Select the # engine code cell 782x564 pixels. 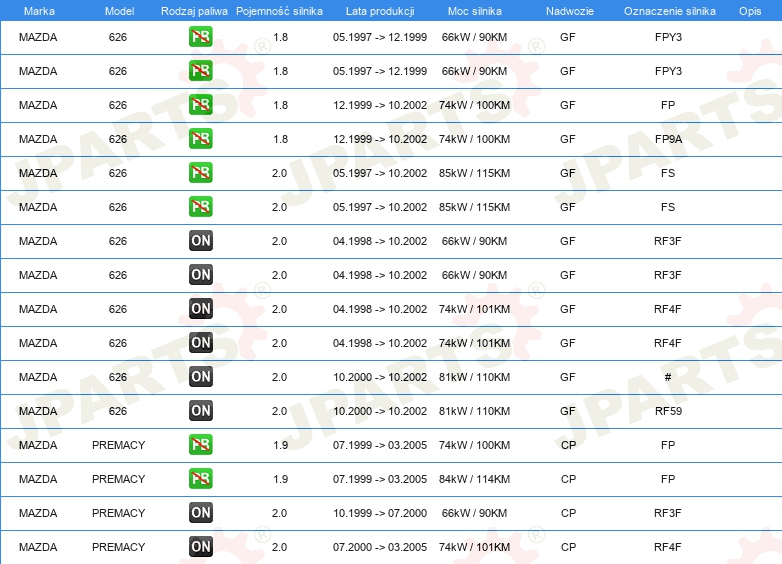point(668,377)
